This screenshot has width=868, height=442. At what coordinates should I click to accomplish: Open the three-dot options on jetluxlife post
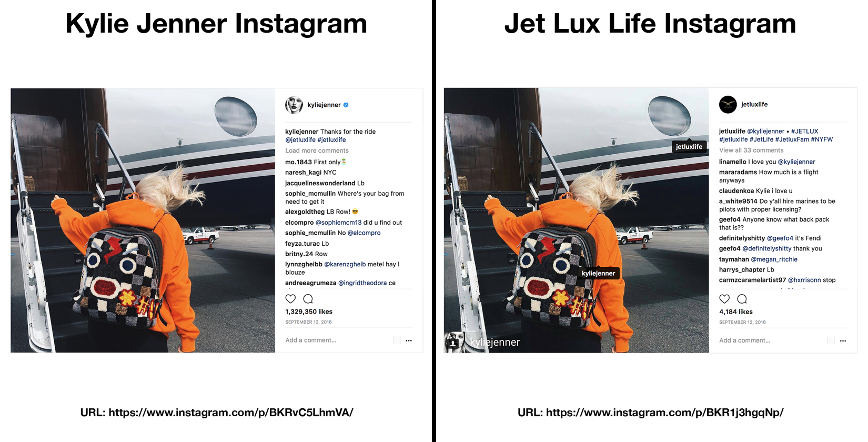[843, 341]
